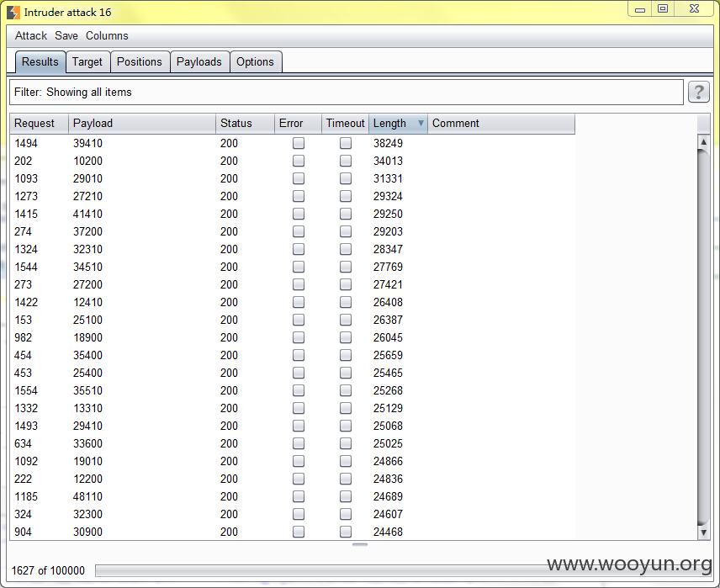
Task: Toggle Error checkbox for request 982
Action: click(299, 337)
